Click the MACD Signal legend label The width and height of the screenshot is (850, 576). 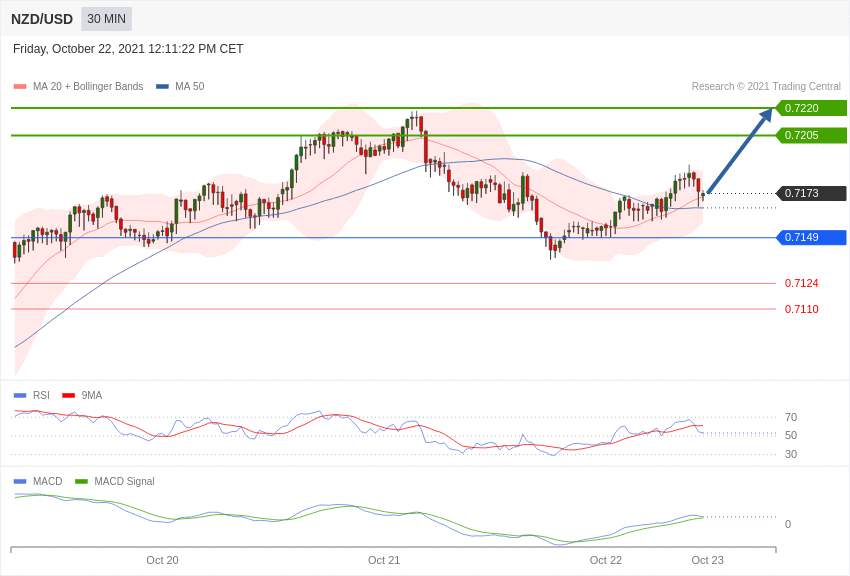[x=124, y=481]
